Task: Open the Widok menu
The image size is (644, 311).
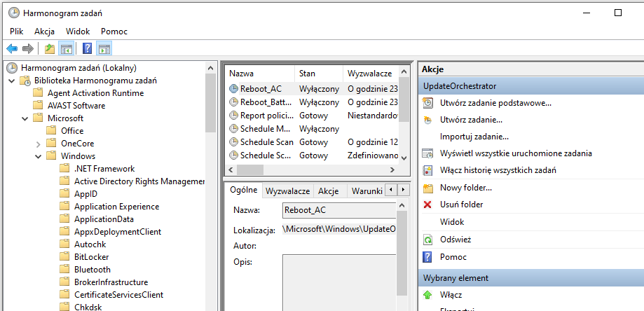Action: (78, 32)
